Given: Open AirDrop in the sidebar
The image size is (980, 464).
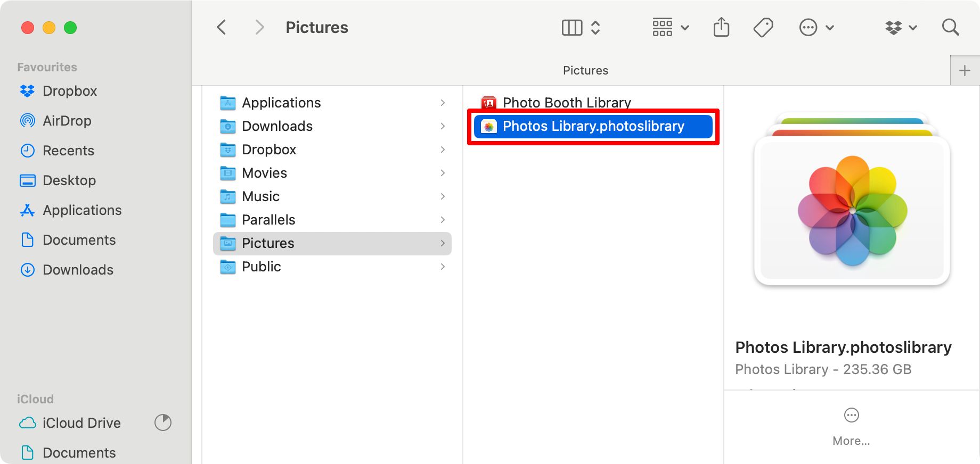Looking at the screenshot, I should (x=67, y=121).
